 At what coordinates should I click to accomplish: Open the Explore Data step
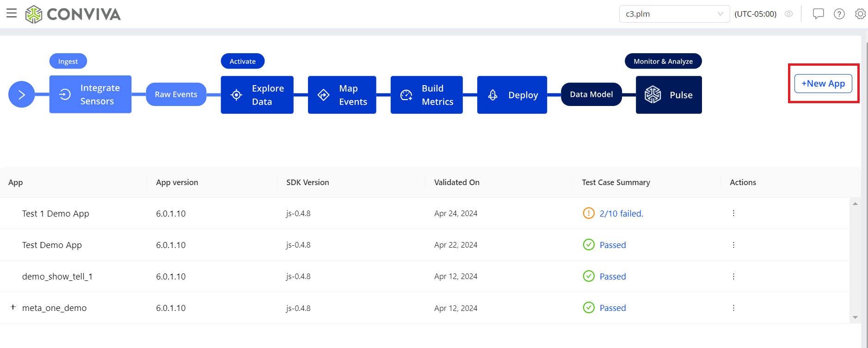pyautogui.click(x=257, y=95)
